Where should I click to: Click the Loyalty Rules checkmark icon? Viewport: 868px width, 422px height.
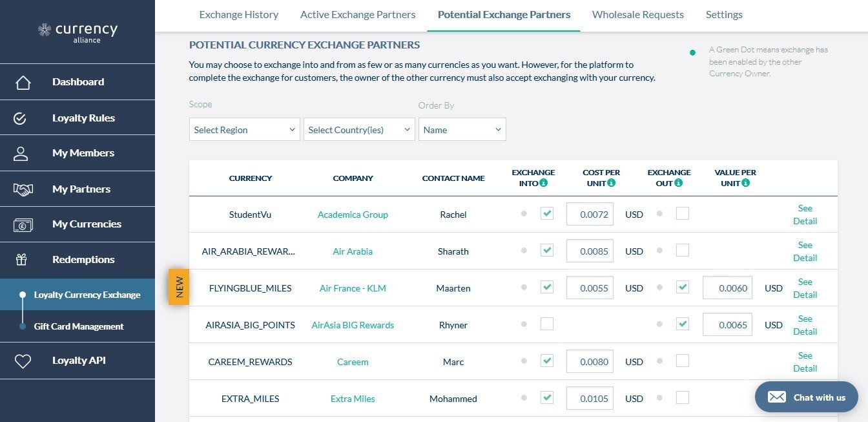20,118
